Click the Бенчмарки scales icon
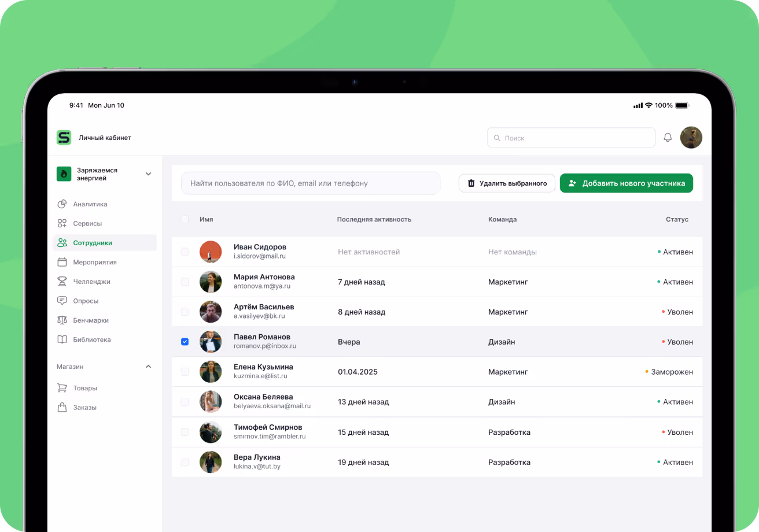The image size is (759, 532). (x=62, y=320)
